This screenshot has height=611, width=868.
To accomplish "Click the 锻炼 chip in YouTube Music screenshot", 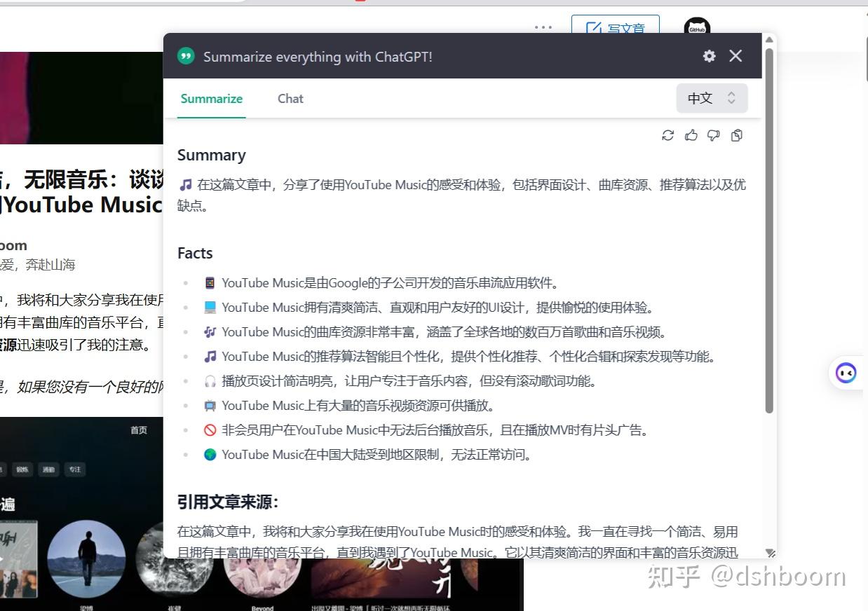I will pos(22,470).
